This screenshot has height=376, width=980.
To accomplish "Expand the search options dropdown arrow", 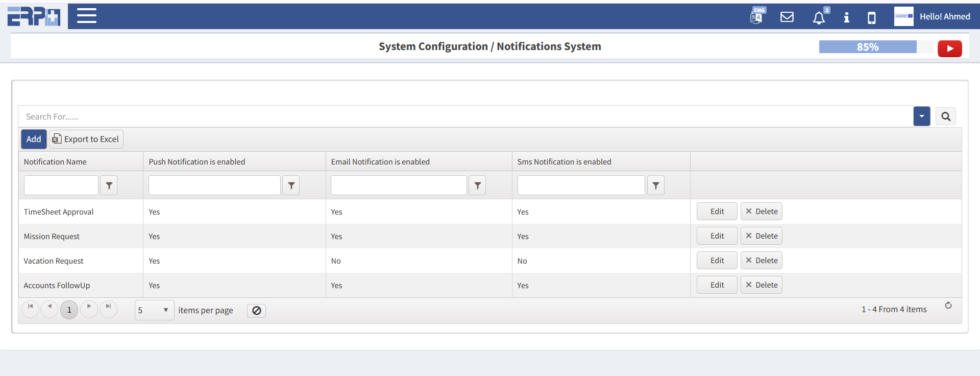I will (921, 116).
